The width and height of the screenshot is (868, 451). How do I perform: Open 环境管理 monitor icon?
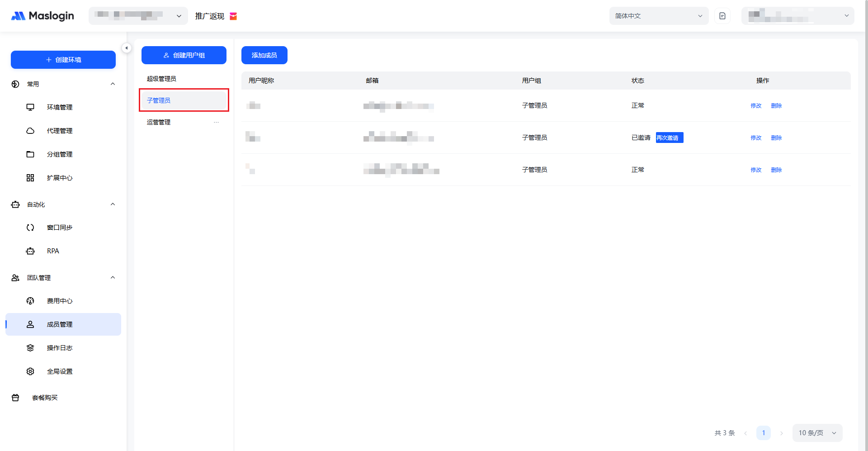(x=30, y=107)
